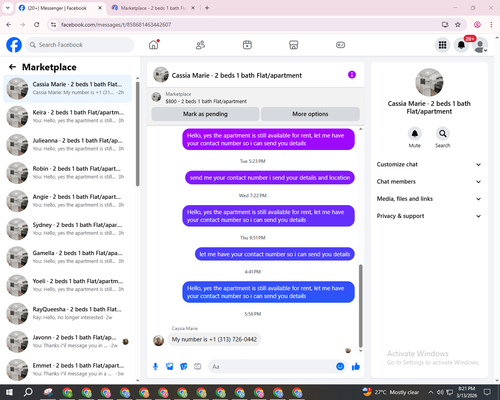Open the emoji picker in message box
500x400 pixels.
(x=340, y=367)
